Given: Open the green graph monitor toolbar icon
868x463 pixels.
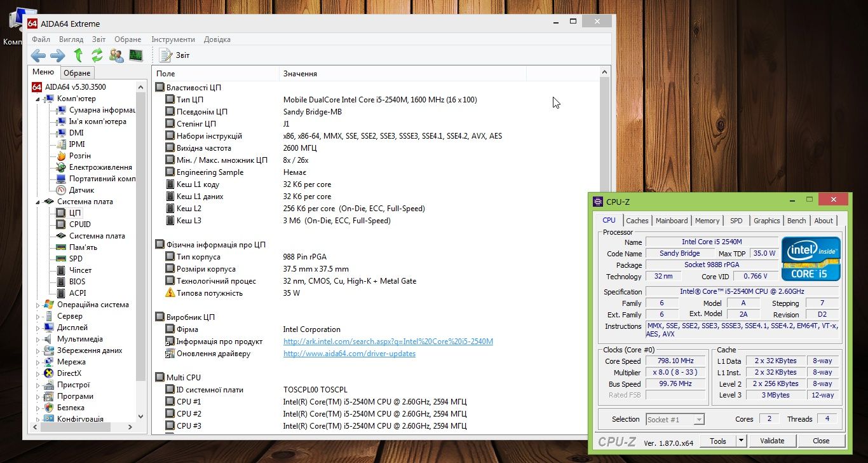Looking at the screenshot, I should (x=135, y=55).
